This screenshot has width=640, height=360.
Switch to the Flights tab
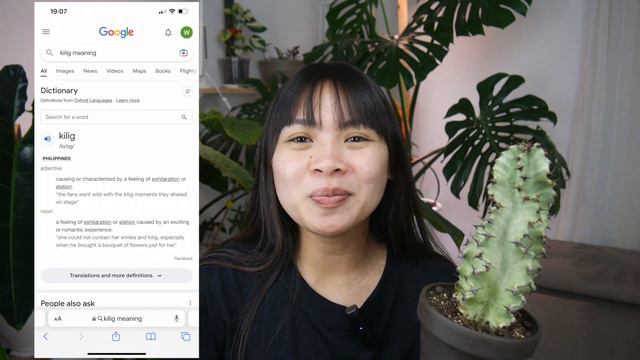pos(188,71)
